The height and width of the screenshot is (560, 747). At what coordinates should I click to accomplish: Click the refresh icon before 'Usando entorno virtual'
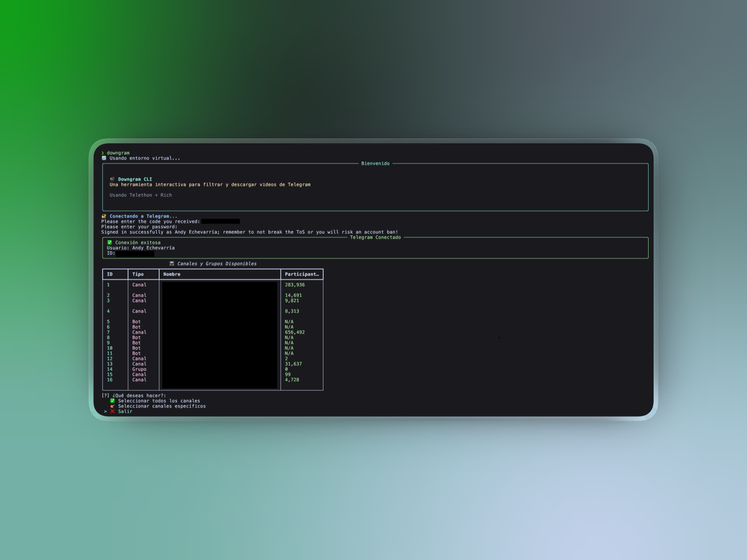[104, 158]
